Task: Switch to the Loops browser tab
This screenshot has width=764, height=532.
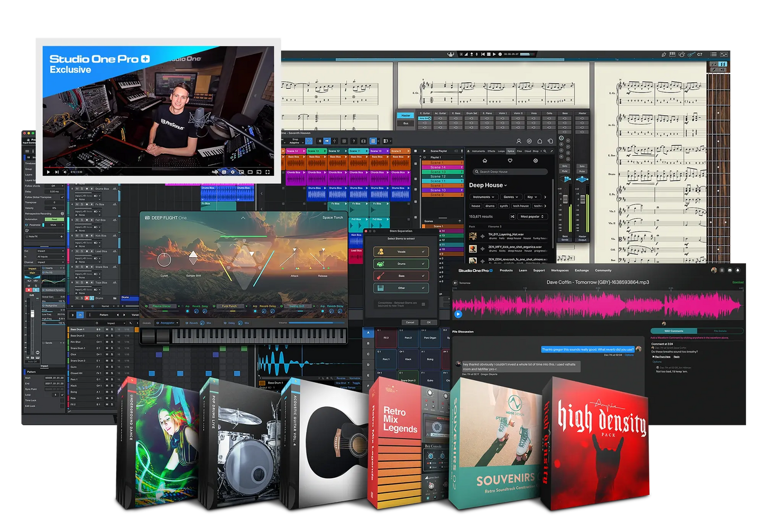Action: click(x=501, y=151)
